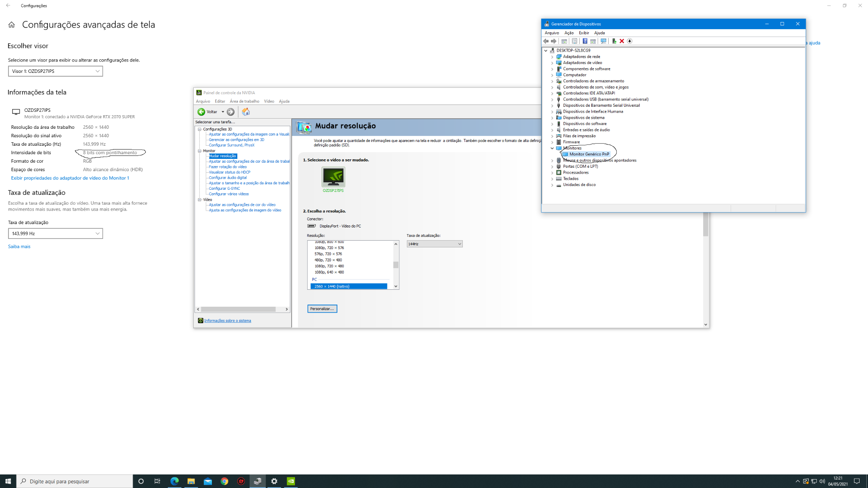This screenshot has height=488, width=868.
Task: Open volume control in system tray
Action: (x=822, y=481)
